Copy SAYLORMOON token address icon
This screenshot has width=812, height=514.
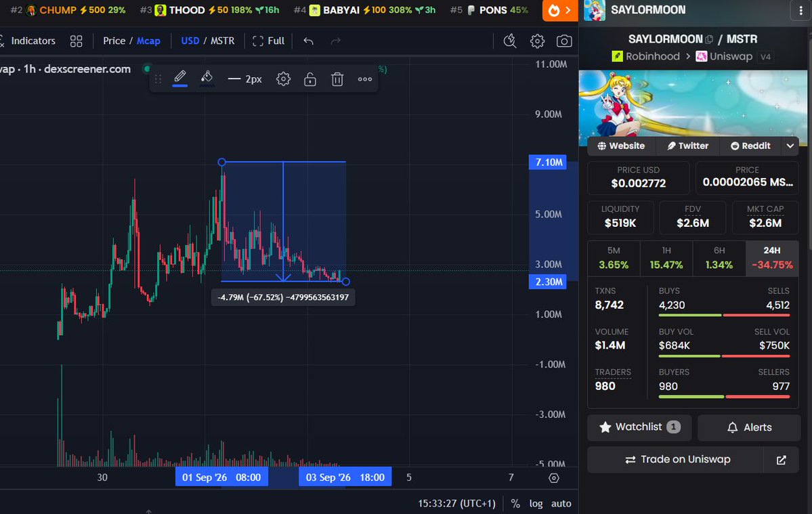[709, 39]
